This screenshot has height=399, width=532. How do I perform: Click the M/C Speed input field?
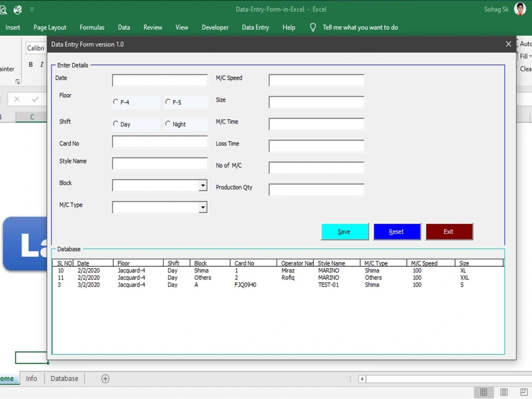click(x=317, y=80)
